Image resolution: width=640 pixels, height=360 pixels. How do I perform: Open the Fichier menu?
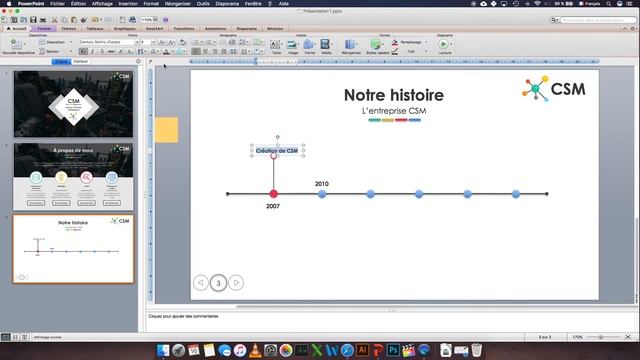pos(58,4)
